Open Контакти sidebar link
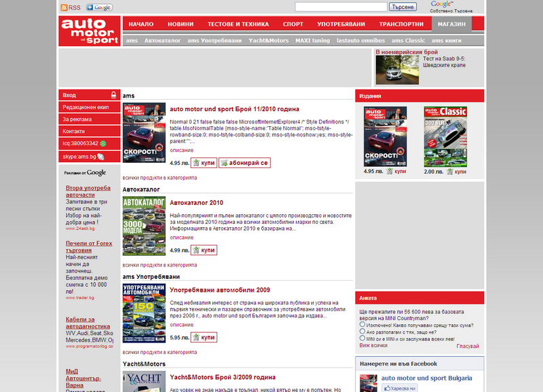 pyautogui.click(x=90, y=132)
